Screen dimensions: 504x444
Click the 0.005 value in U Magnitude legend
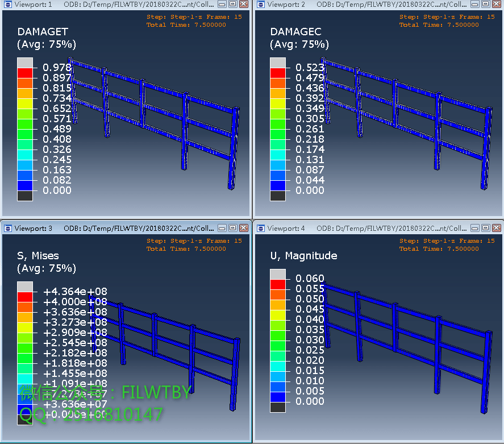pyautogui.click(x=310, y=391)
